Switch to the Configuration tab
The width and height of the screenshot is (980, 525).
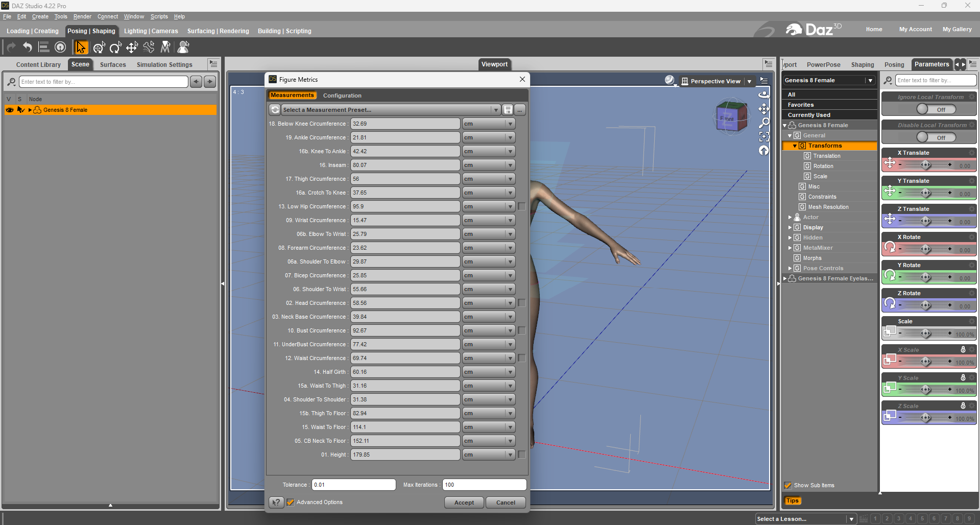tap(342, 96)
